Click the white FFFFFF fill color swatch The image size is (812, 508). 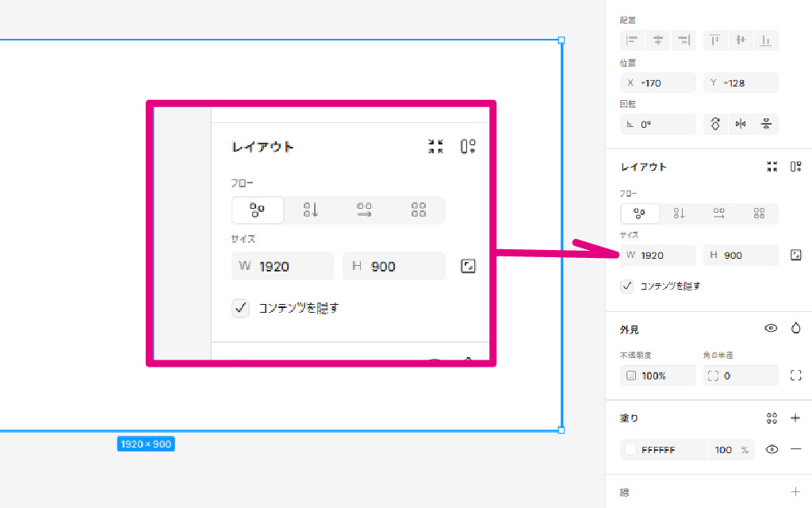(631, 450)
